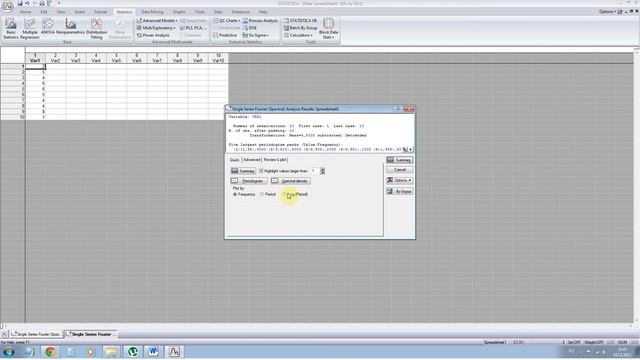Open Process Analysis in Industrial Statistics
The image size is (640, 360).
[260, 20]
